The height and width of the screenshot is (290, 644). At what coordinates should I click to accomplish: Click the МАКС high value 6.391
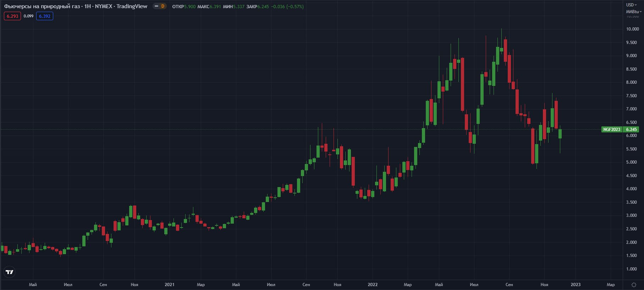(x=215, y=6)
